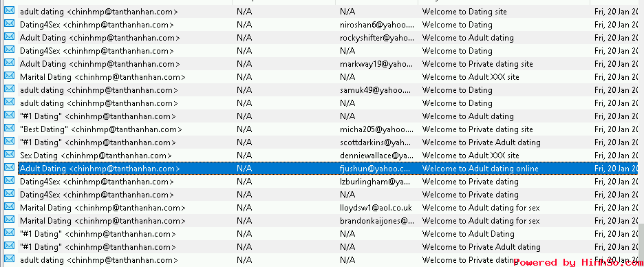Click envelope icon of scottdarkins@yah row
644x267 pixels.
pyautogui.click(x=9, y=142)
